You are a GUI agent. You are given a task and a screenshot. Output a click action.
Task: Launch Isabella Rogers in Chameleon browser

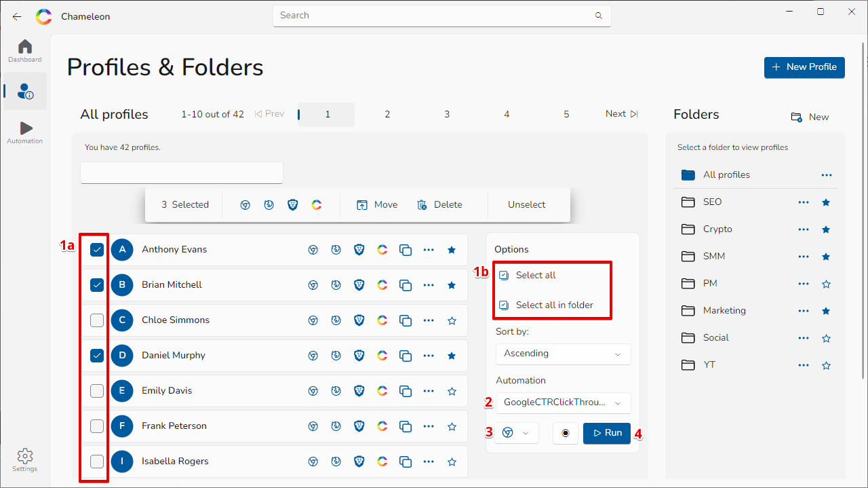(382, 462)
